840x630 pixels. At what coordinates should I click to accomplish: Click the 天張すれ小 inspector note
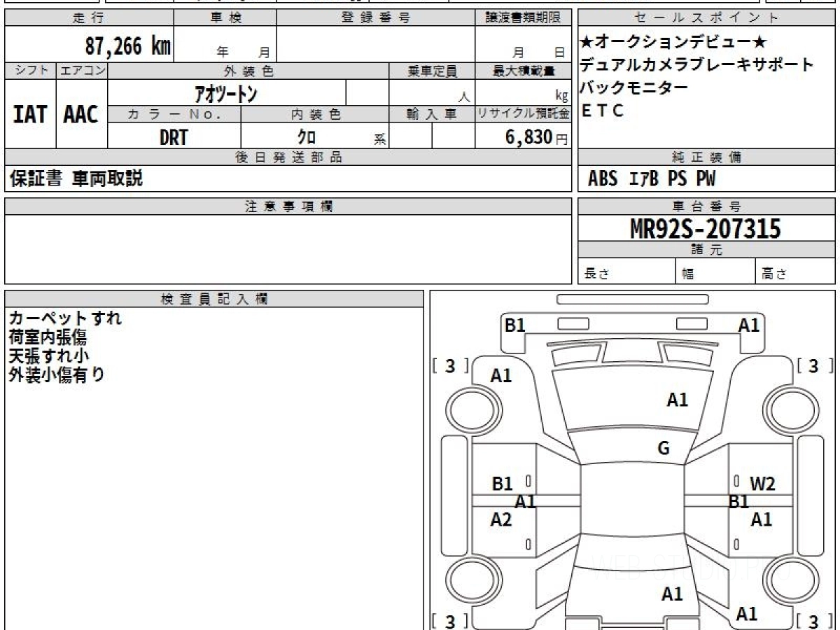[49, 356]
